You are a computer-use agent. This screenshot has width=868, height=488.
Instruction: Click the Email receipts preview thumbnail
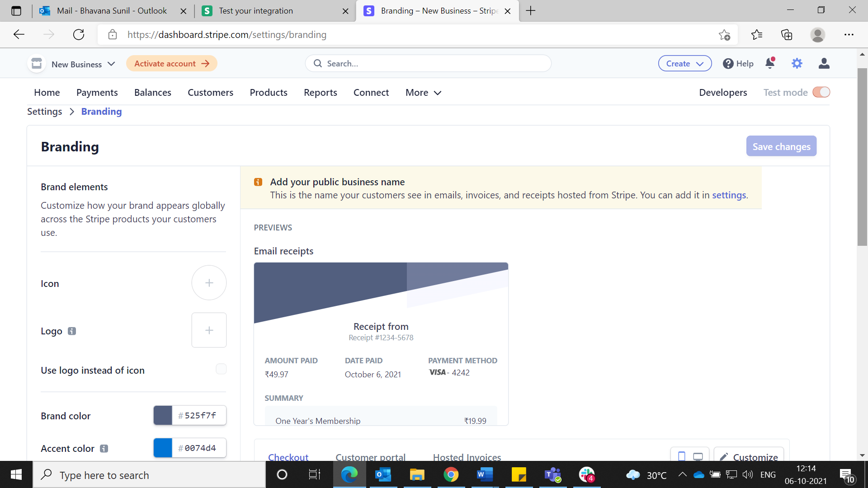[381, 344]
